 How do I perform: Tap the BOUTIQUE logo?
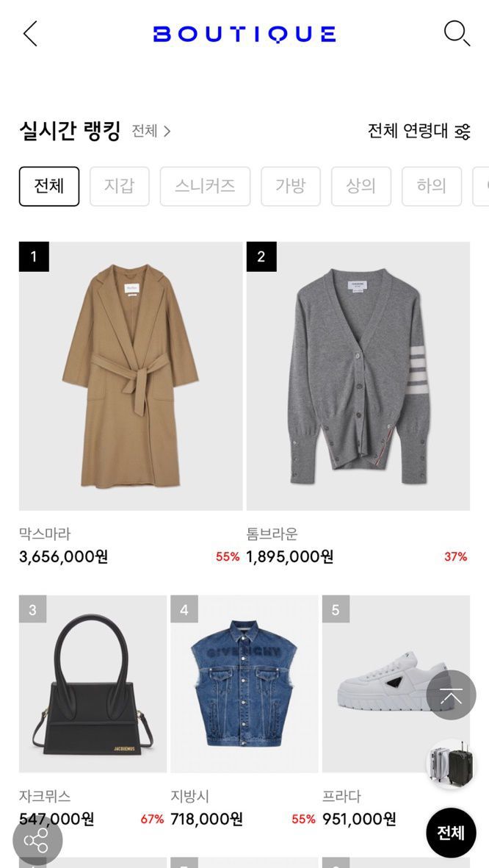point(245,34)
